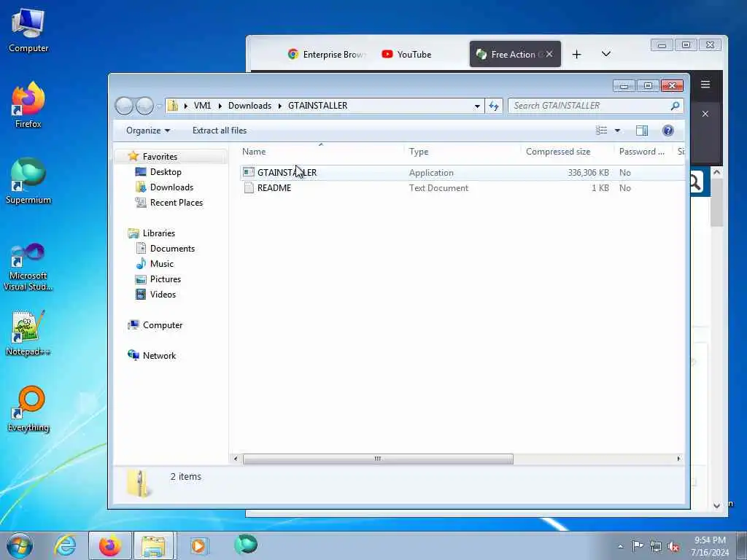
Task: Select VM1 in the address breadcrumb
Action: 202,106
